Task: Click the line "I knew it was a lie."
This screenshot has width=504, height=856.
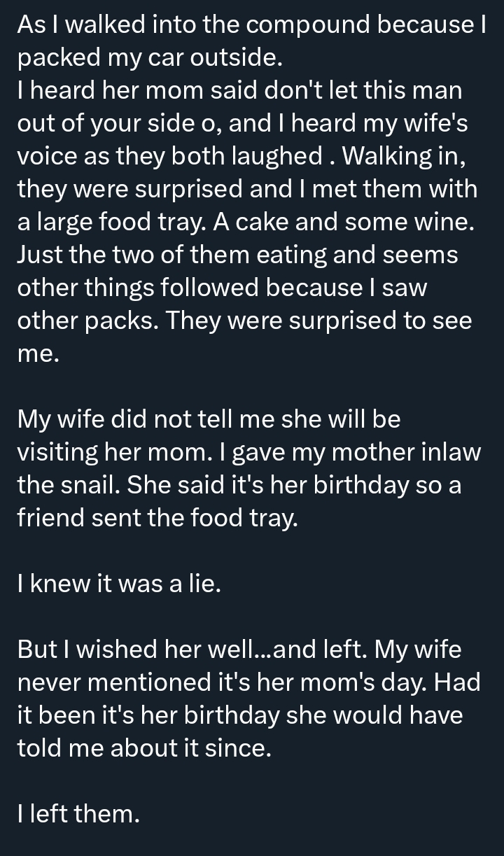Action: (119, 584)
